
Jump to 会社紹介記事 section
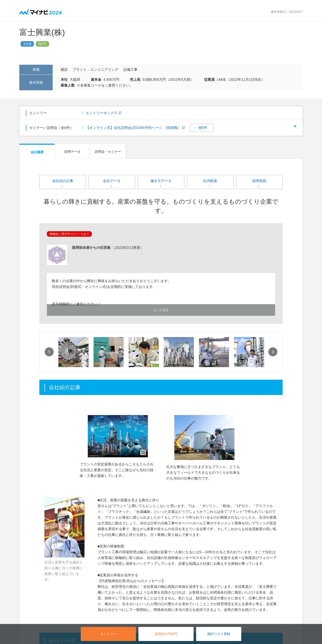(x=63, y=182)
